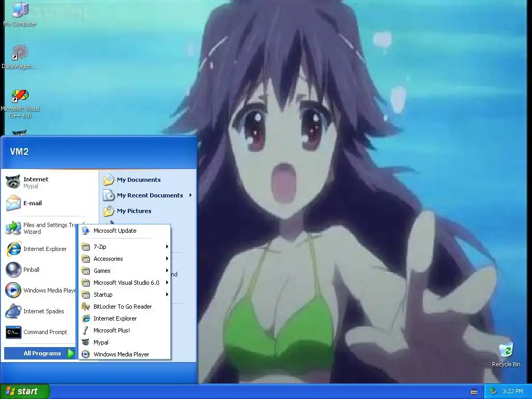Click the Files and Settings Transfer Wizard icon
Screen dimensions: 532x399
13,228
